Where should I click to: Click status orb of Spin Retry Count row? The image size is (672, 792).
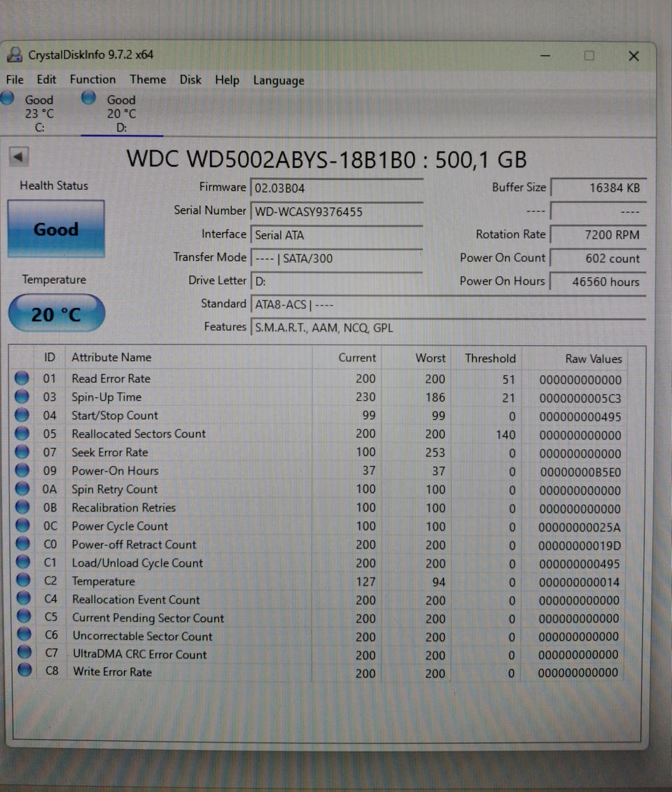22,488
